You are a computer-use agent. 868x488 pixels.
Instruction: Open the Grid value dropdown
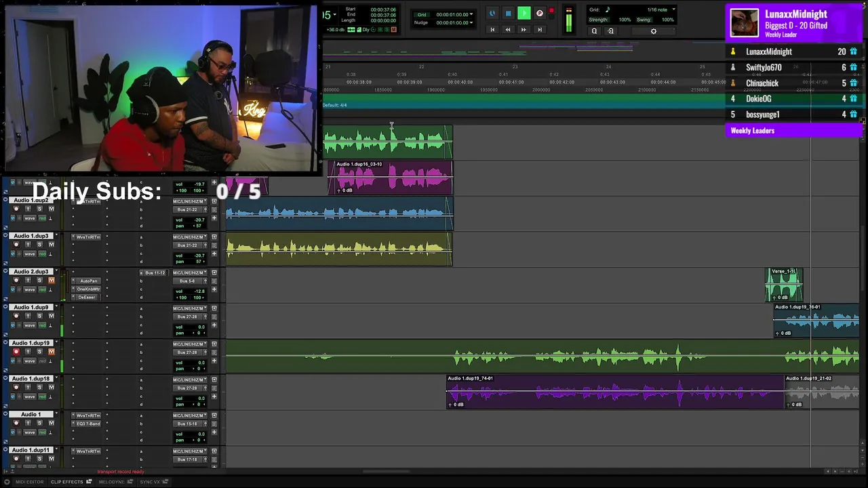(x=471, y=14)
